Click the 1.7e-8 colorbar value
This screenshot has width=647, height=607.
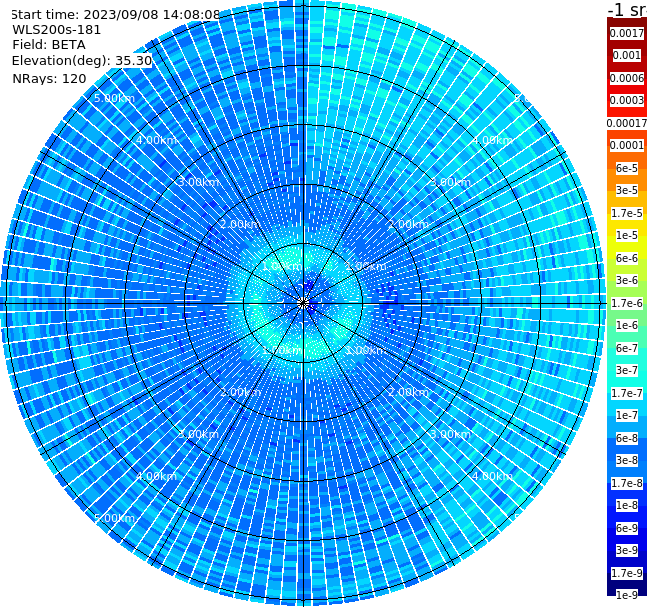click(x=627, y=483)
